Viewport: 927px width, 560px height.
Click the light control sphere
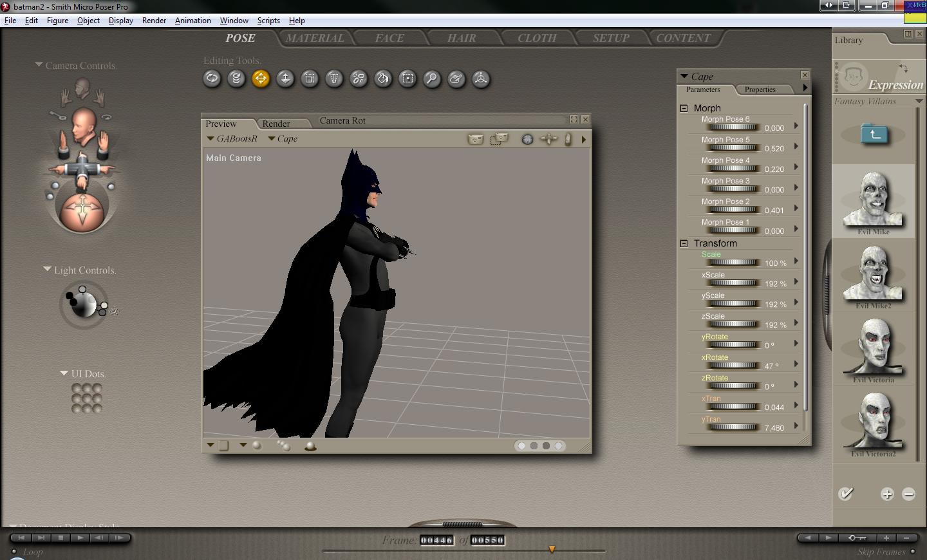coord(83,304)
